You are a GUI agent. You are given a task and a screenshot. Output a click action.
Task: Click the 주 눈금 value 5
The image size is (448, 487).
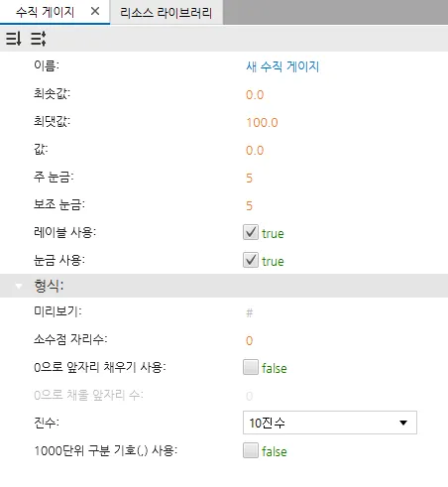pyautogui.click(x=249, y=179)
